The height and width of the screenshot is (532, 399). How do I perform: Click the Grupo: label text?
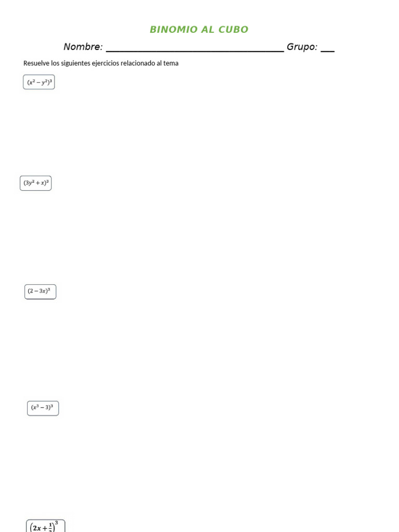302,47
